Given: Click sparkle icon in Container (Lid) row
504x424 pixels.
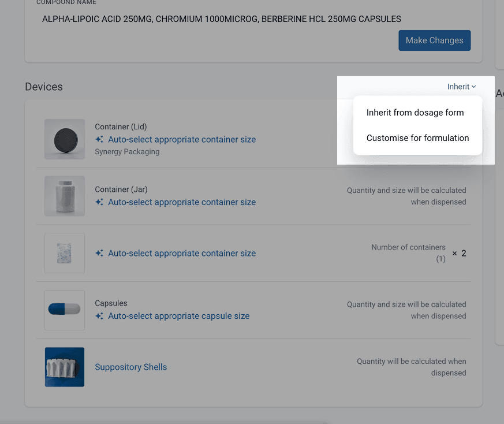Looking at the screenshot, I should (99, 139).
